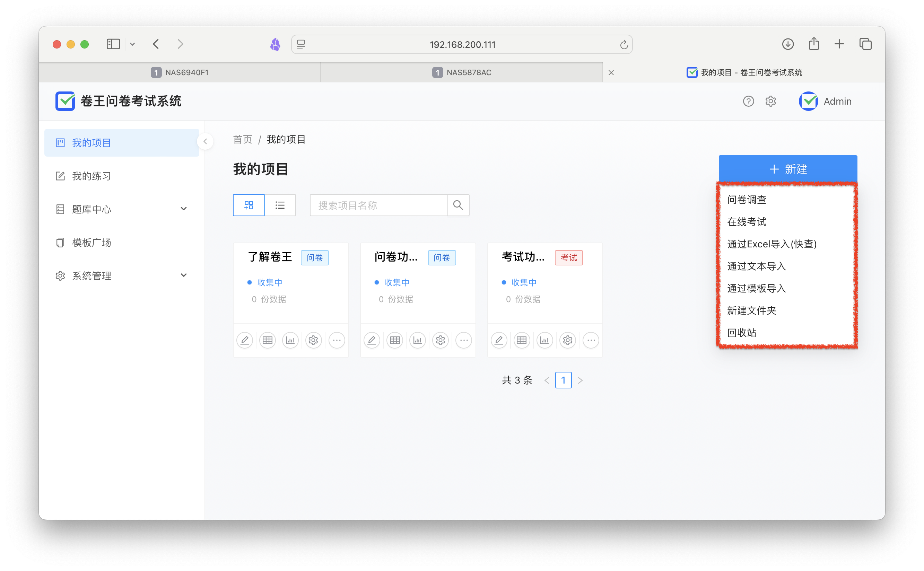924x571 pixels.
Task: Click Safari downloads icon
Action: coord(788,44)
